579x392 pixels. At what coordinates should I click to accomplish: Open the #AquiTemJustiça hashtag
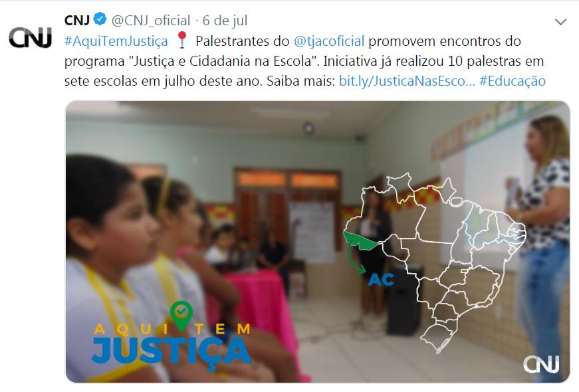[x=116, y=41]
